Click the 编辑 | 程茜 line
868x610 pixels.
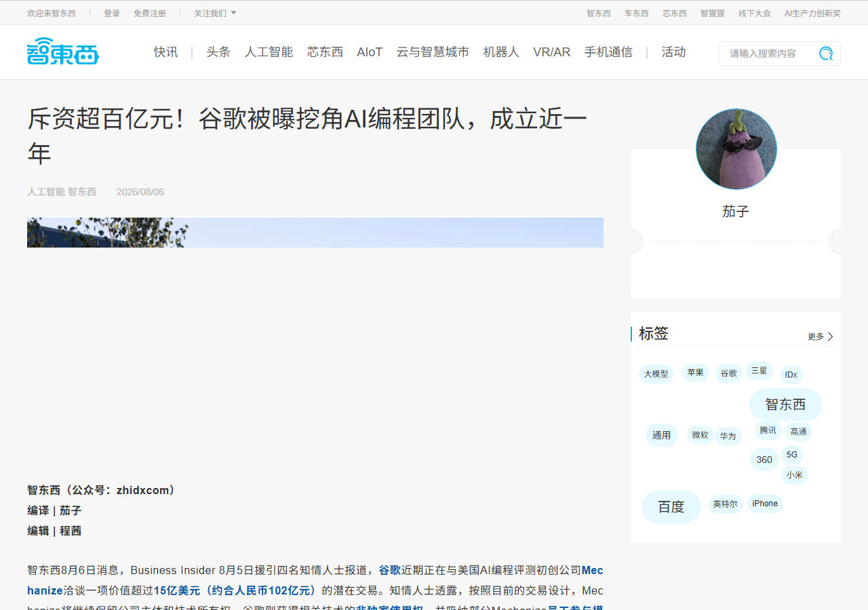coord(54,531)
